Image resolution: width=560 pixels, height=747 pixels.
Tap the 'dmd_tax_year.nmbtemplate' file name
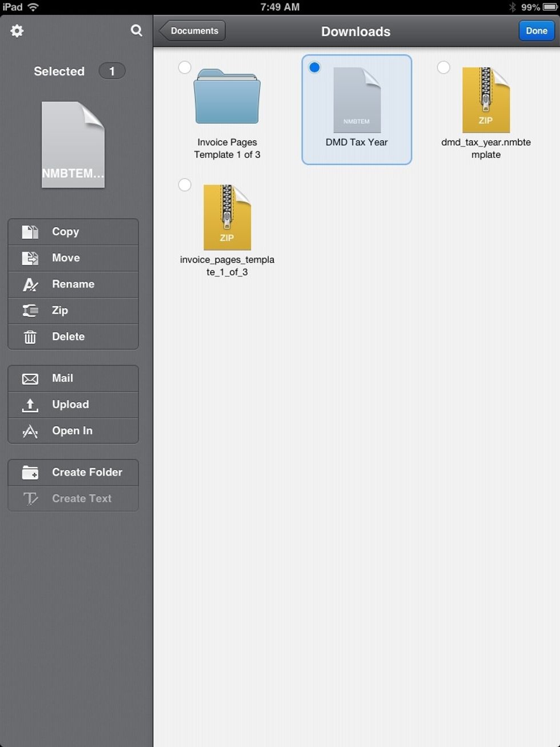pos(486,149)
